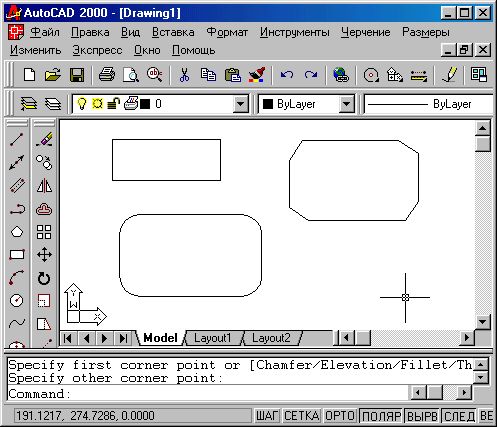This screenshot has width=497, height=427.
Task: Toggle the СЕТКА grid display
Action: [302, 416]
